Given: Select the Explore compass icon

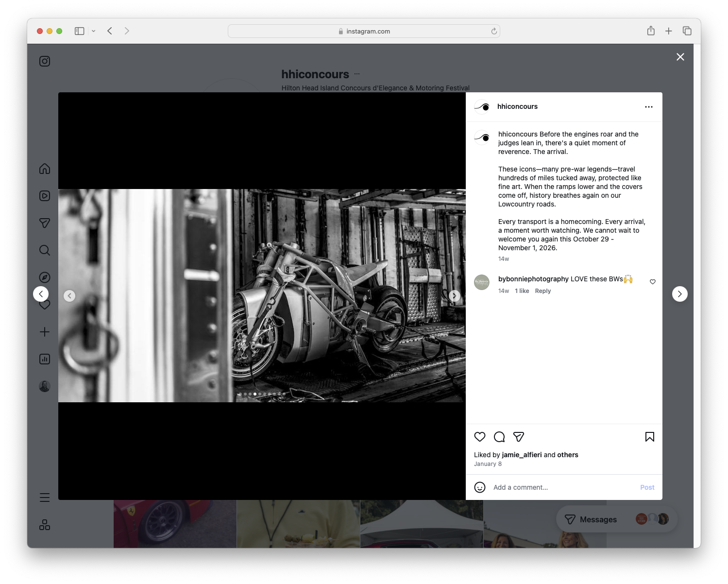Looking at the screenshot, I should [45, 277].
